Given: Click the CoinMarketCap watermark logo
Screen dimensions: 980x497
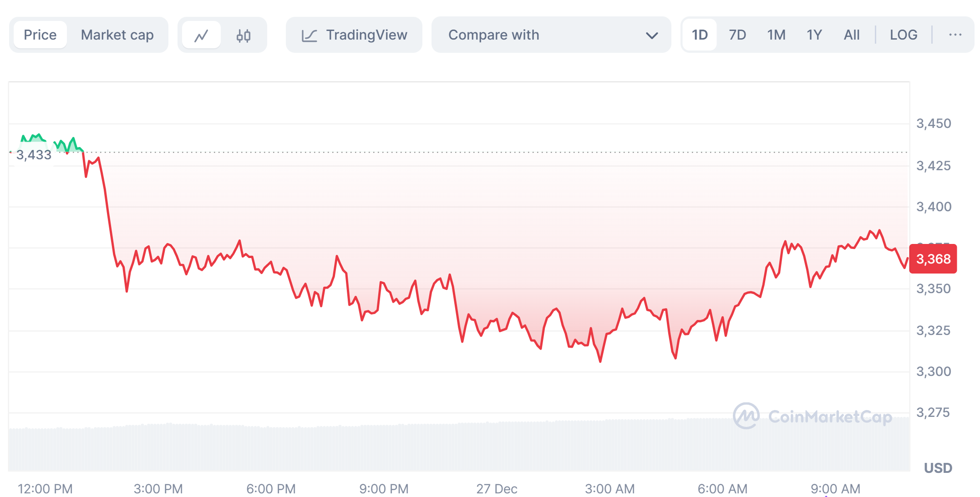Looking at the screenshot, I should click(x=746, y=416).
